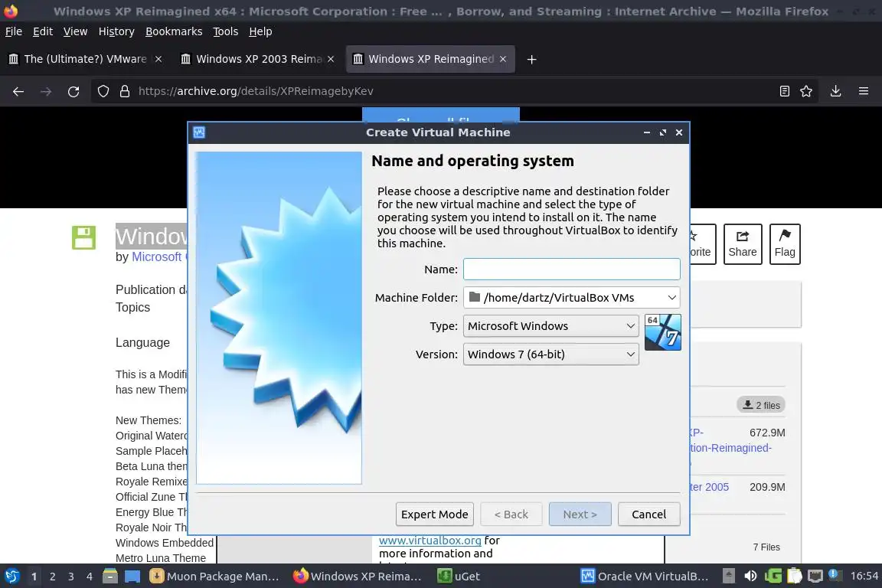Click the volume speaker tray icon

point(750,577)
